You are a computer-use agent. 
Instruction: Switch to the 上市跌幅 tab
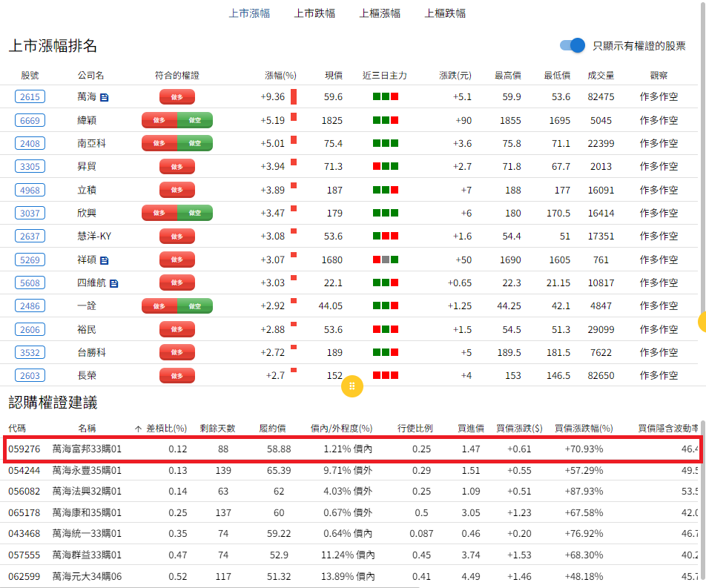pyautogui.click(x=314, y=13)
